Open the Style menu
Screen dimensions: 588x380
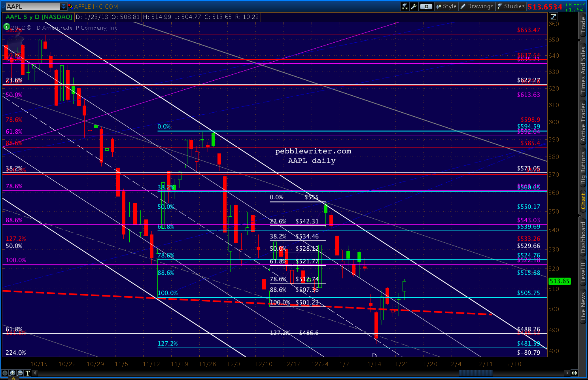(446, 6)
